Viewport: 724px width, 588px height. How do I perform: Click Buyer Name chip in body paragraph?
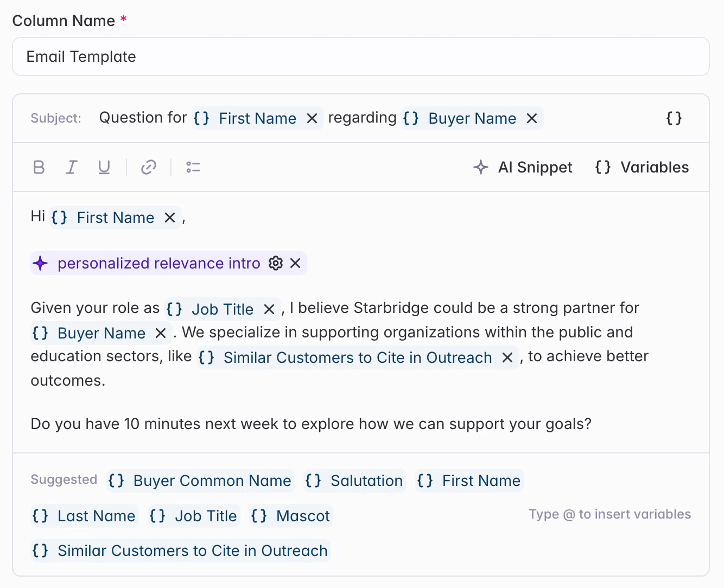[x=101, y=333]
